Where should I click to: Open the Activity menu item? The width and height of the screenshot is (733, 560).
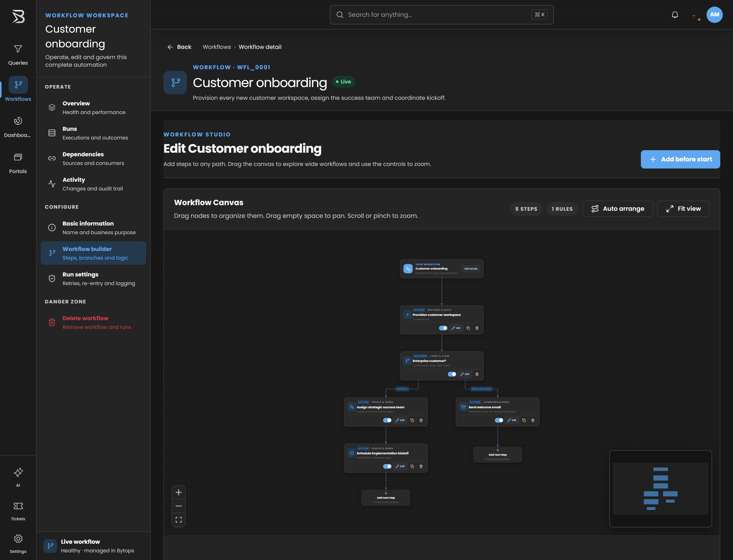[93, 184]
